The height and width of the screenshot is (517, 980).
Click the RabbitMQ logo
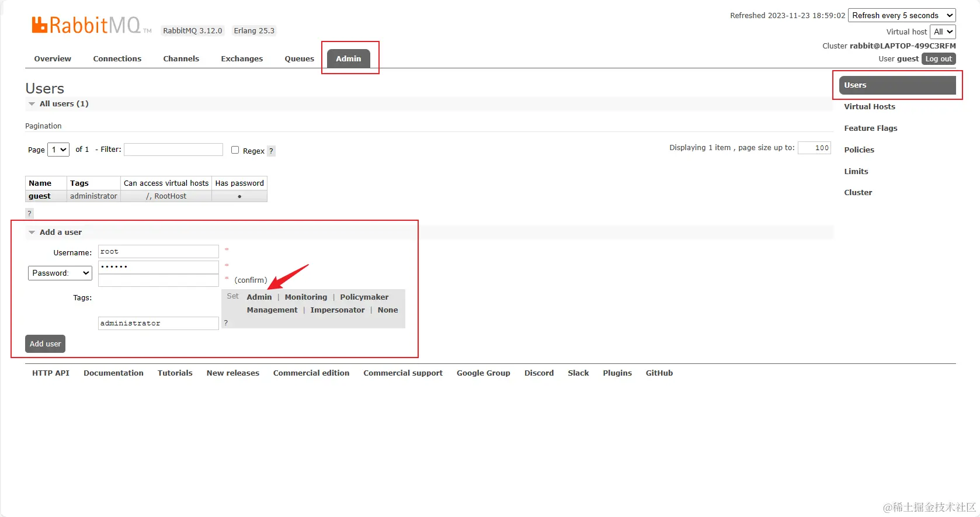pyautogui.click(x=91, y=25)
